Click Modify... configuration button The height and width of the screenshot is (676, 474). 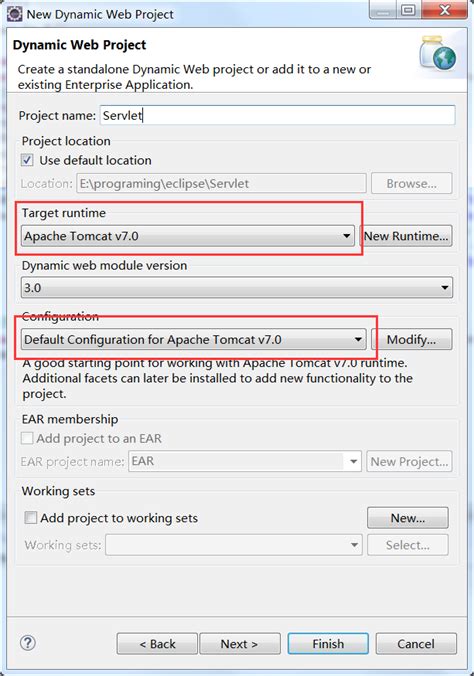click(411, 339)
